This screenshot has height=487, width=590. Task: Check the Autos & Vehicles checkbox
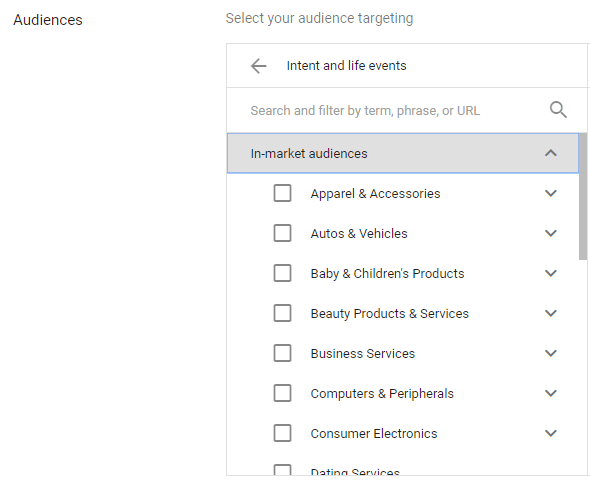[282, 233]
